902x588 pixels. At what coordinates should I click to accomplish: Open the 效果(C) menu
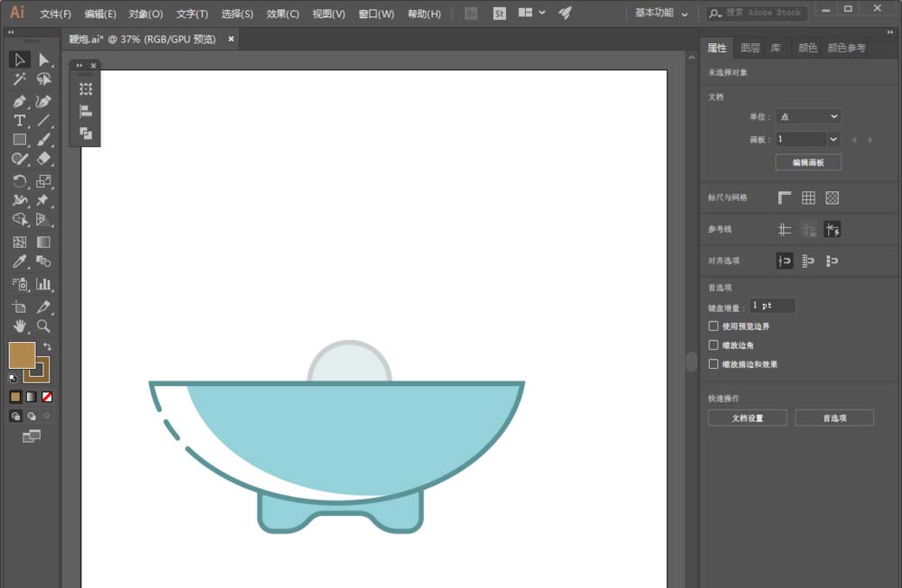click(282, 14)
